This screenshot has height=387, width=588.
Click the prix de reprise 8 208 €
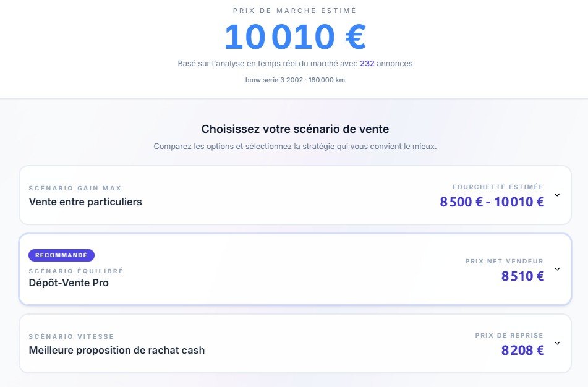[x=523, y=350]
